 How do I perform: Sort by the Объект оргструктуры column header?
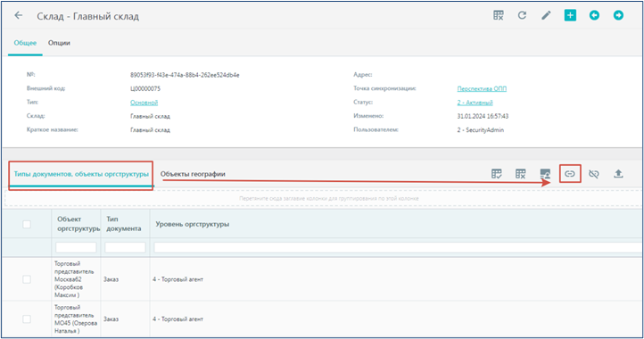78,224
